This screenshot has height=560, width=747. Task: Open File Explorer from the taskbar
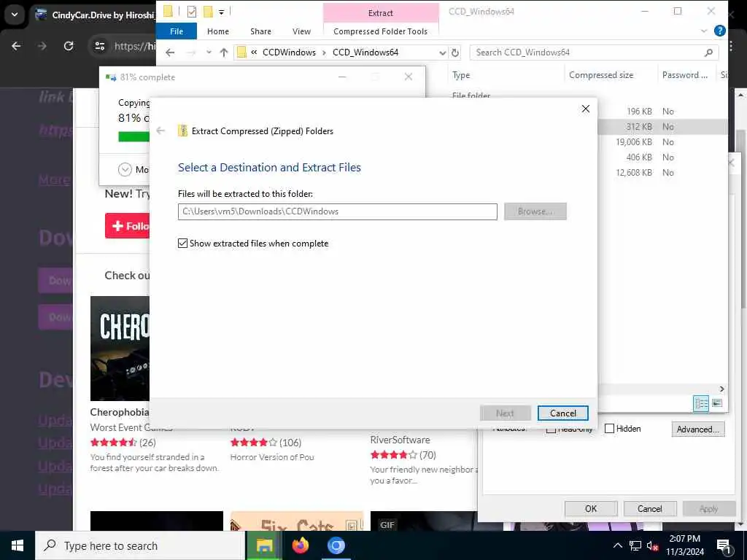(264, 545)
